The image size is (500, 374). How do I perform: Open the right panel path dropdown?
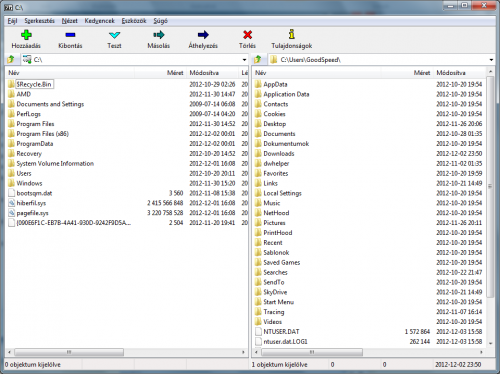click(x=491, y=60)
